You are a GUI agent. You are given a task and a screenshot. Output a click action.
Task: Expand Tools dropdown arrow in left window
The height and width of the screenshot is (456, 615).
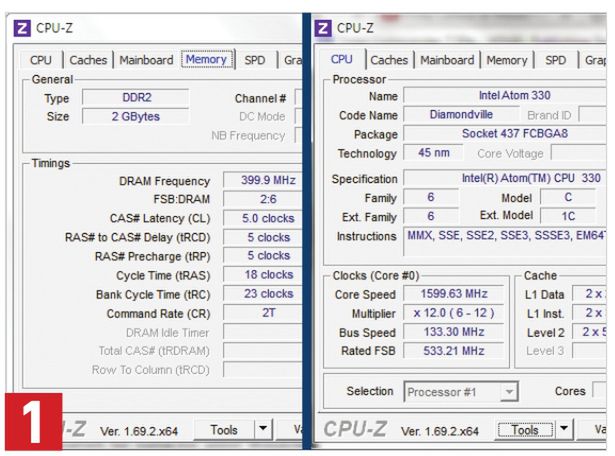[x=263, y=429]
